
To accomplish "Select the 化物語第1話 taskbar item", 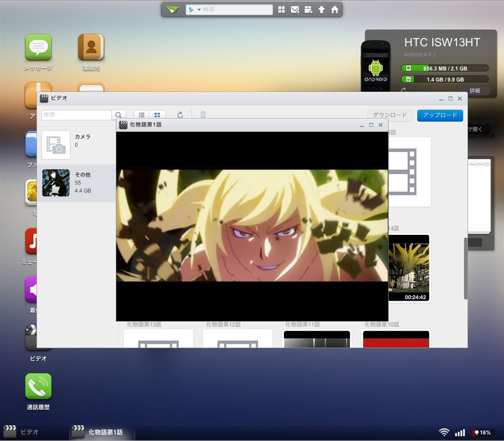I will click(x=101, y=432).
